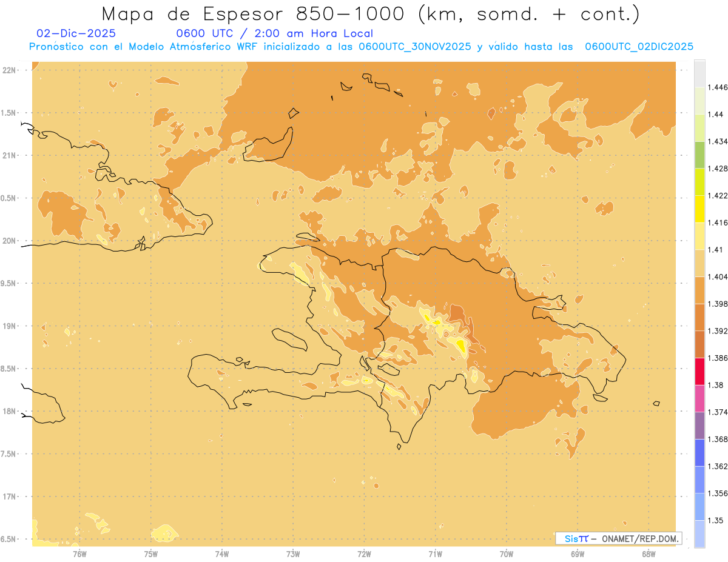This screenshot has width=728, height=562.
Task: Click the longitude label '74W'
Action: coord(222,554)
